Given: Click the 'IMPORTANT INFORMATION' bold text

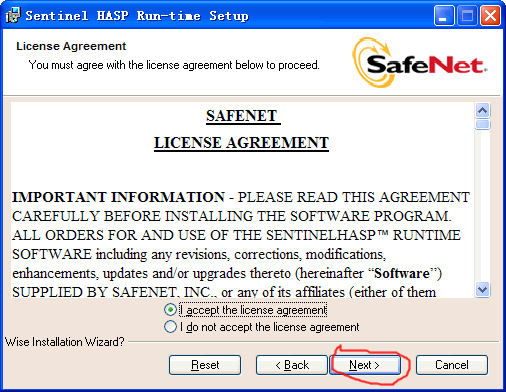Looking at the screenshot, I should [118, 197].
